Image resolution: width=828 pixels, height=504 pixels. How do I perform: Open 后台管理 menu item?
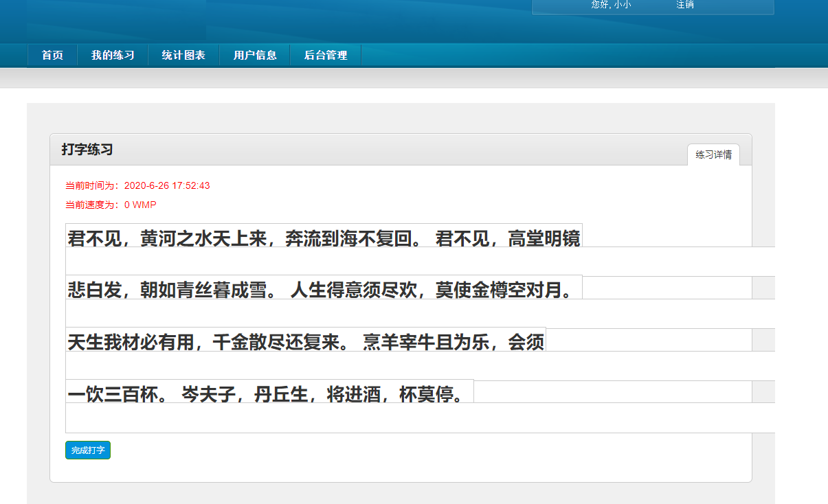(326, 56)
